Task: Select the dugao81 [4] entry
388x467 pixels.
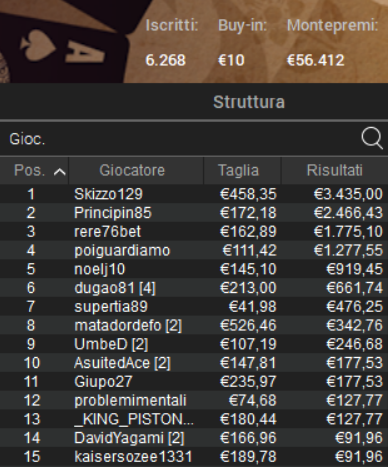Action: click(194, 287)
